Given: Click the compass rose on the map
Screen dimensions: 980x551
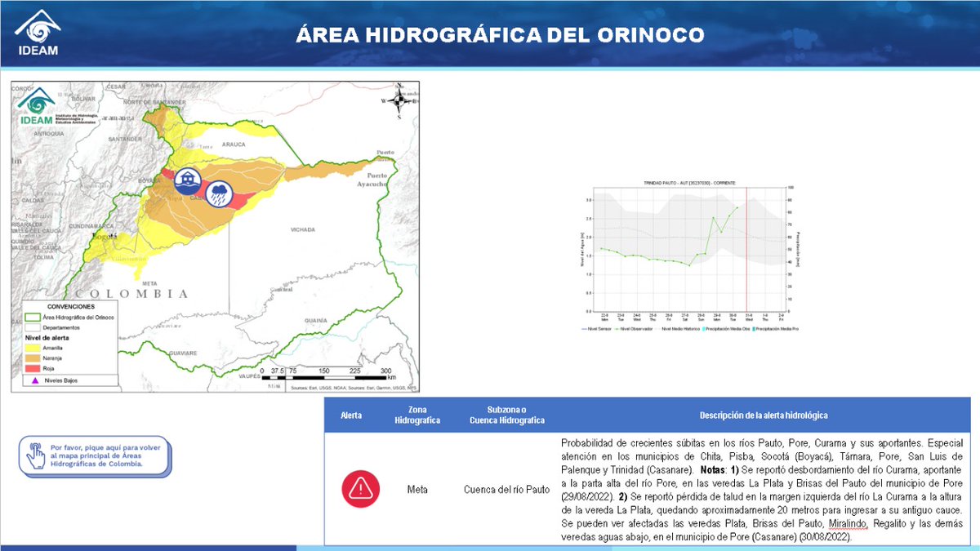Looking at the screenshot, I should (x=398, y=101).
